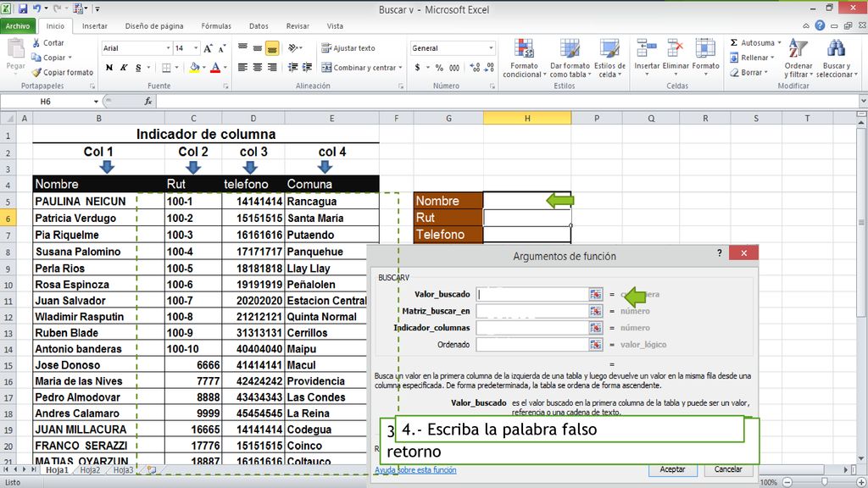The width and height of the screenshot is (868, 488).
Task: Click the Cancelar button
Action: tap(727, 469)
